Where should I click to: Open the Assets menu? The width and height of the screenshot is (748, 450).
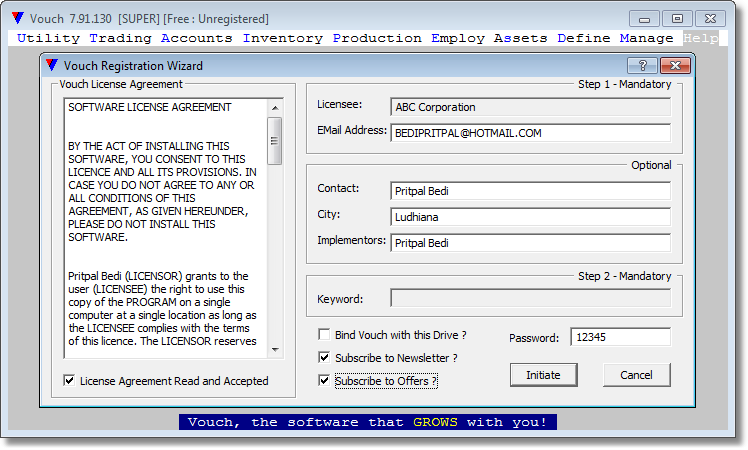[520, 38]
